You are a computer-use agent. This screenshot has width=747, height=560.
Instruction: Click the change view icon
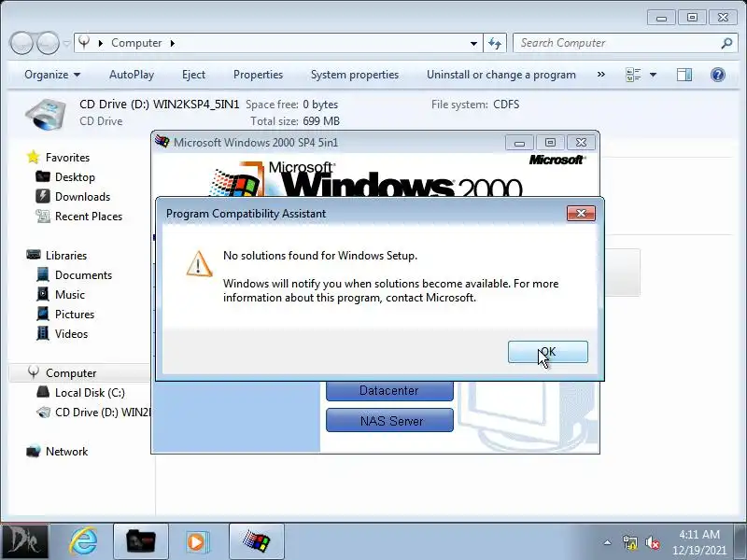pyautogui.click(x=633, y=75)
